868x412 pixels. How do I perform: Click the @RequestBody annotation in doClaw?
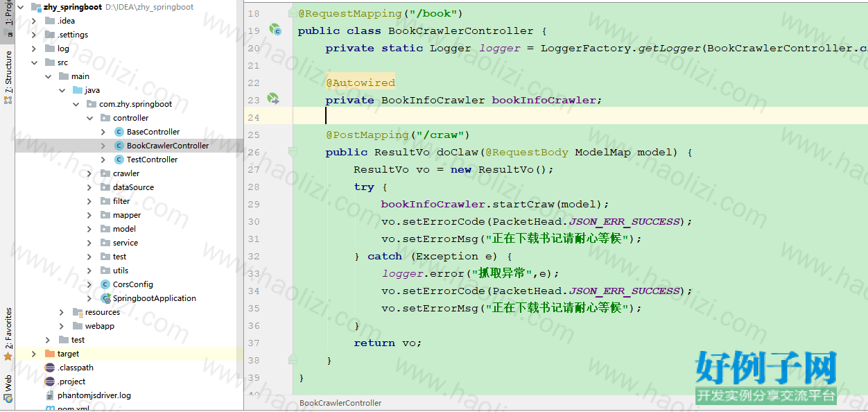click(x=527, y=152)
